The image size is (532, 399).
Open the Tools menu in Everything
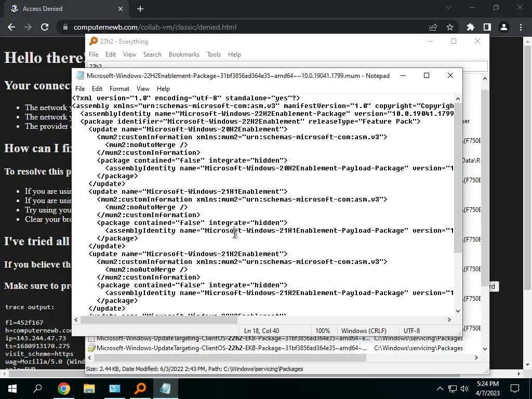pos(214,54)
